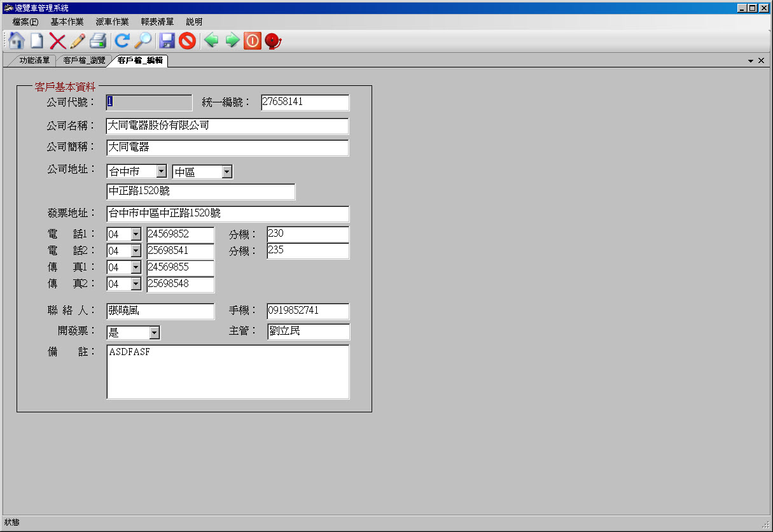Click the street address field 中正路1520號
This screenshot has width=773, height=532.
(x=201, y=192)
